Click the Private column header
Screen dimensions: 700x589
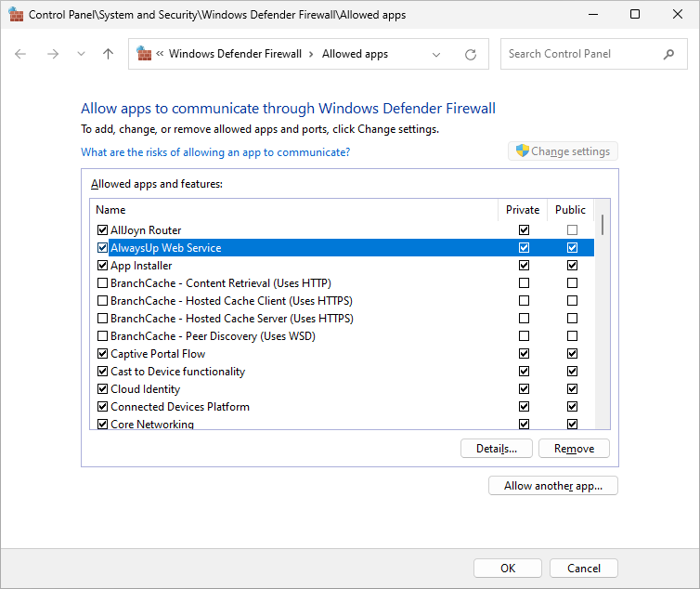coord(523,210)
